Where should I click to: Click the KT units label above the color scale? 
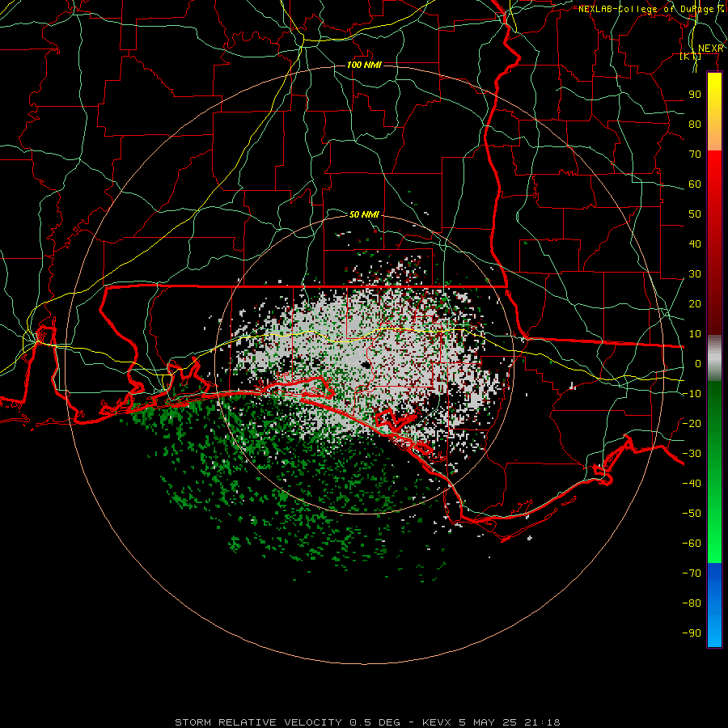click(691, 56)
